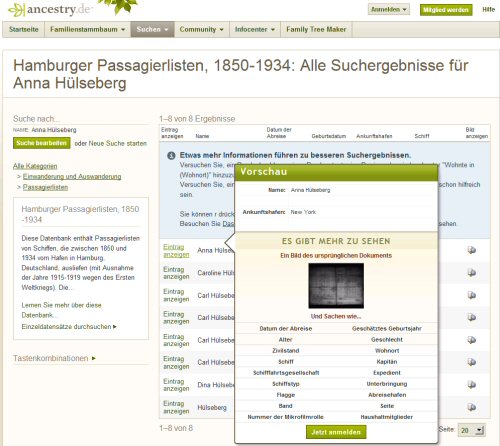
Task: Click the original document thumbnail image
Action: pos(336,286)
